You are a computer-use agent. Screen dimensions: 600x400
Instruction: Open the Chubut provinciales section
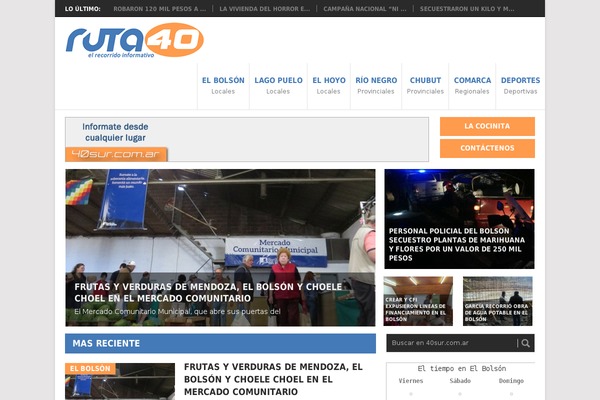click(425, 86)
